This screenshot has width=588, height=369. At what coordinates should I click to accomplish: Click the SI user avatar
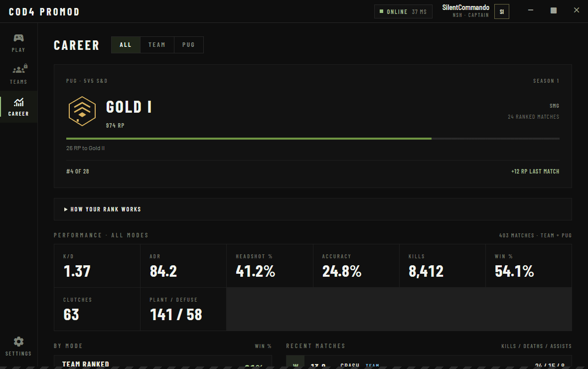[501, 11]
